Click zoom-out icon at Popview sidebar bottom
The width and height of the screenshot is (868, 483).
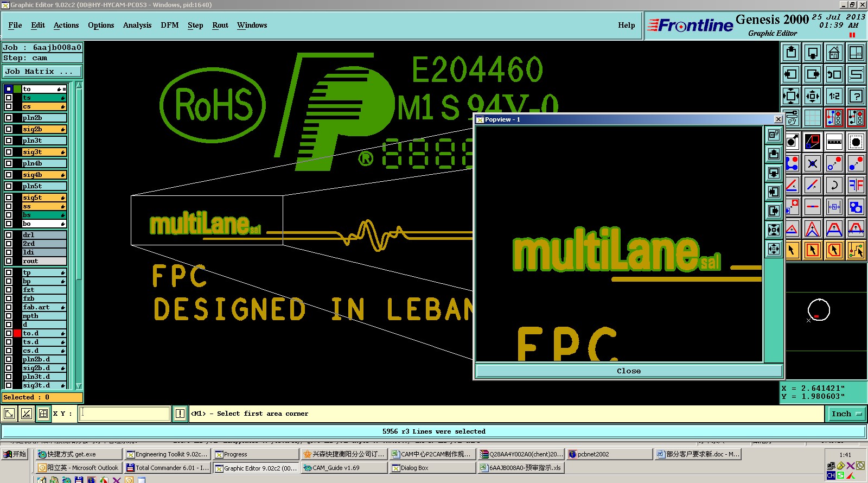[774, 249]
